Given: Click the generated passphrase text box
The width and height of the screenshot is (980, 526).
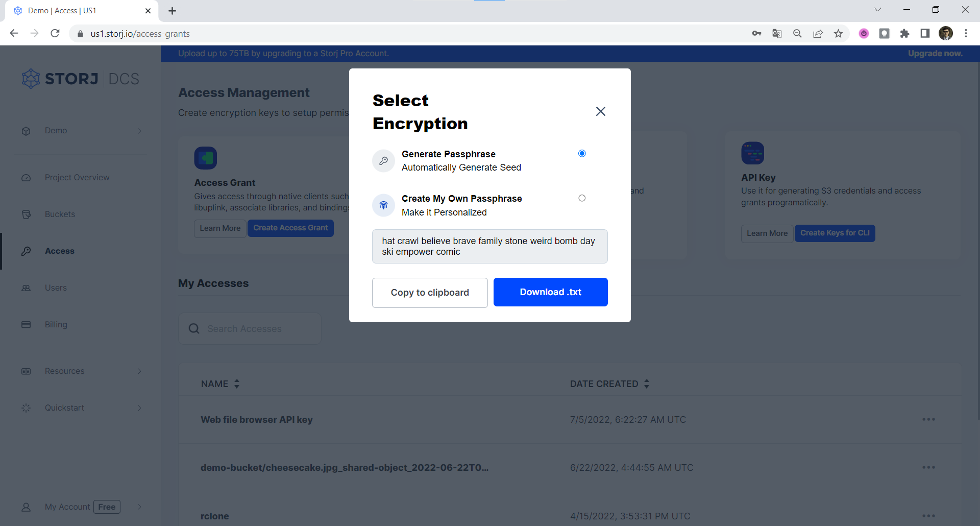Looking at the screenshot, I should [489, 247].
